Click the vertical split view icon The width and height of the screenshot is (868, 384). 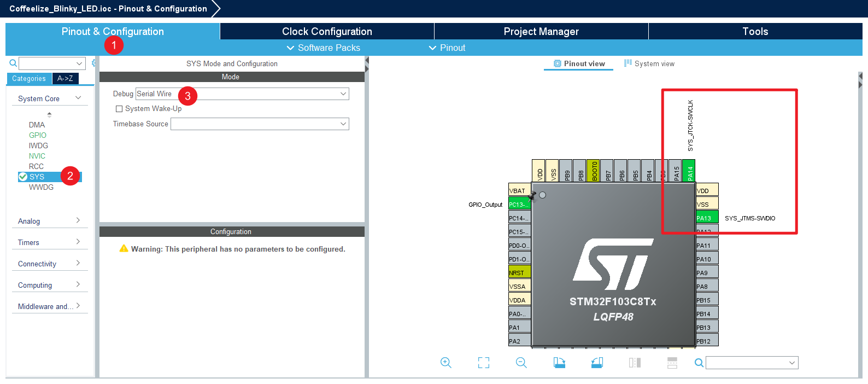[635, 363]
